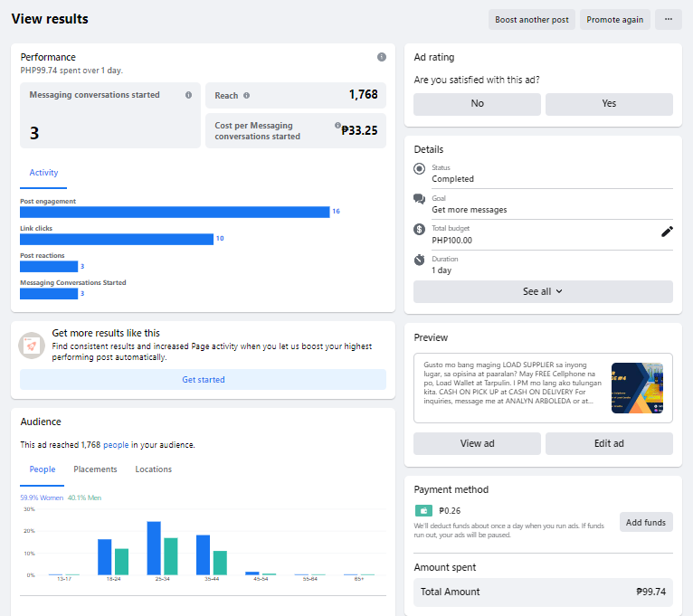Image resolution: width=693 pixels, height=616 pixels.
Task: Click the Performance info icon
Action: pyautogui.click(x=381, y=57)
